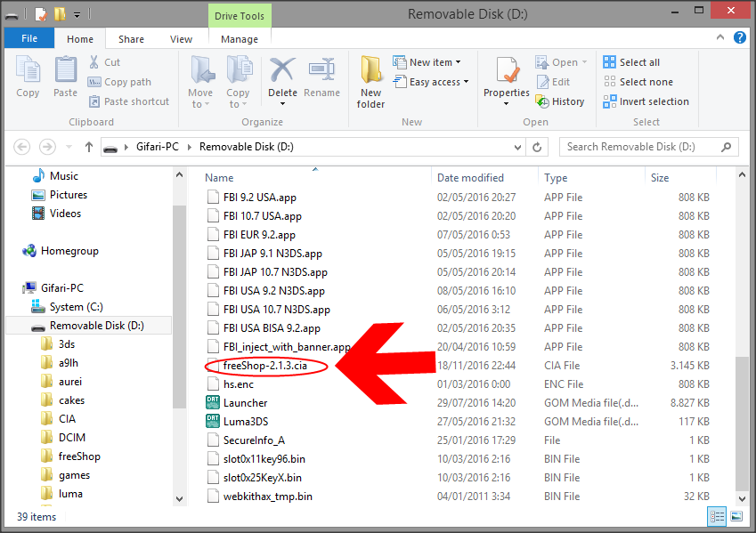Switch to the Manage tab
Image resolution: width=756 pixels, height=533 pixels.
[x=240, y=39]
